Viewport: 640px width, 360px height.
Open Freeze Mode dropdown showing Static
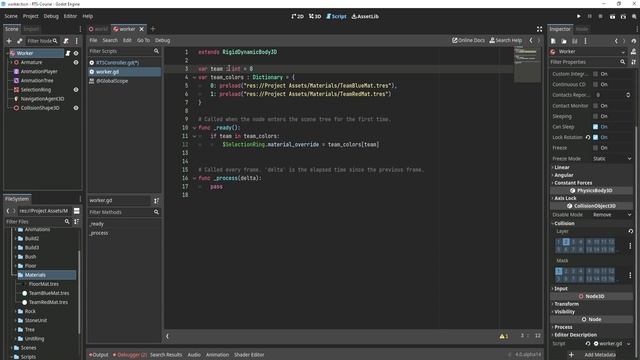tap(612, 159)
